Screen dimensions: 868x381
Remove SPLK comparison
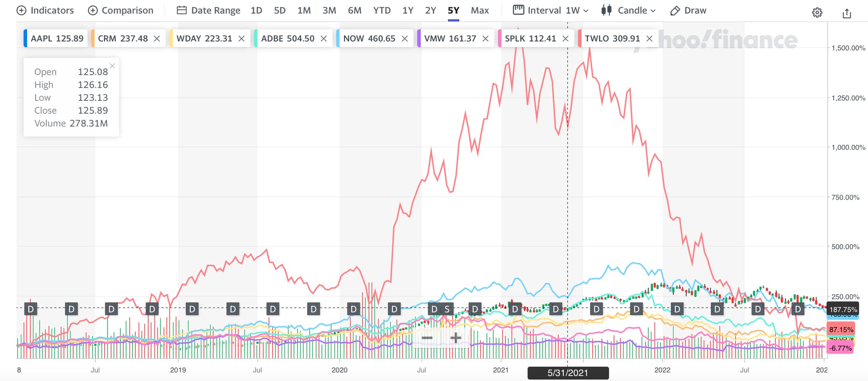click(x=565, y=38)
